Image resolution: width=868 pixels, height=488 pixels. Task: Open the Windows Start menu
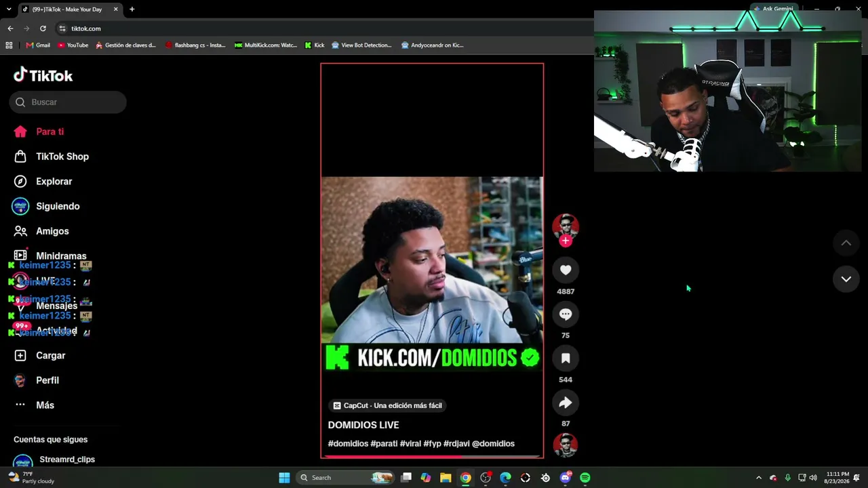tap(285, 478)
